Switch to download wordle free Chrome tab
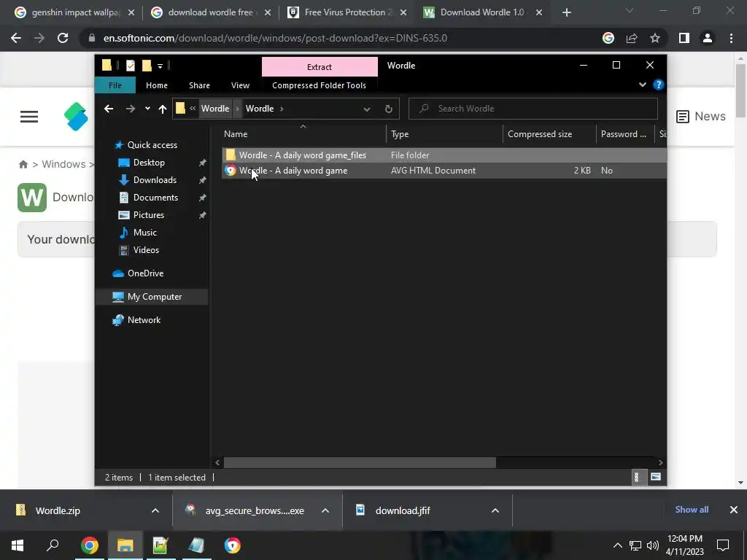This screenshot has height=560, width=747. point(210,12)
